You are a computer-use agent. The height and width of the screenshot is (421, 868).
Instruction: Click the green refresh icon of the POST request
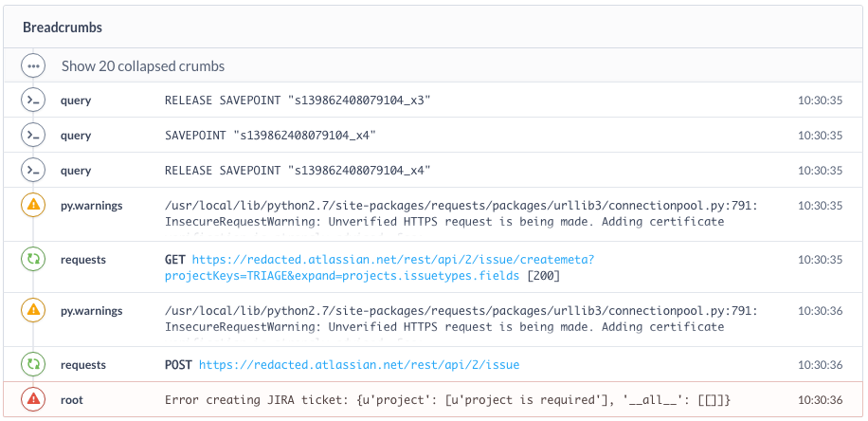click(33, 365)
